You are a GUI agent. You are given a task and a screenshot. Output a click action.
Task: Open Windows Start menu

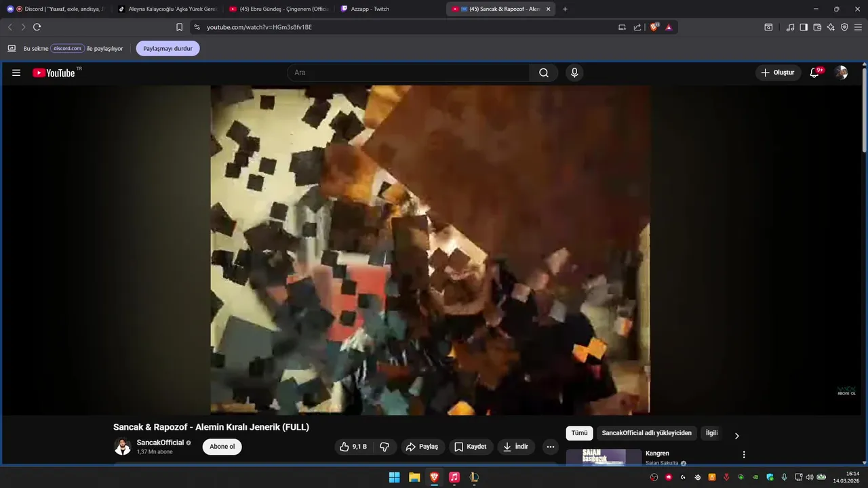click(394, 477)
